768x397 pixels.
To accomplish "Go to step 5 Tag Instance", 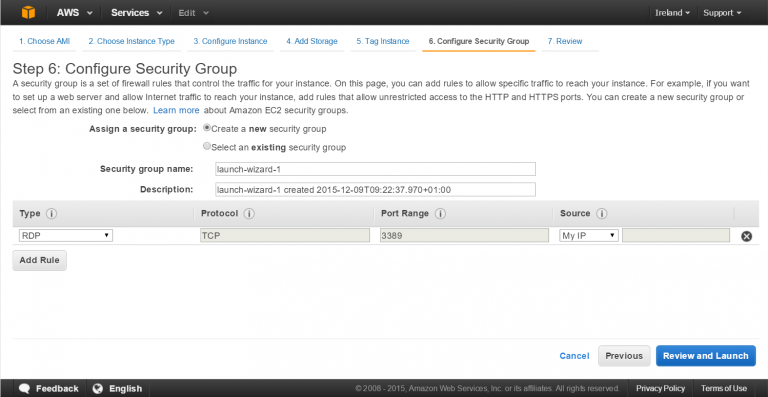I will [x=383, y=41].
